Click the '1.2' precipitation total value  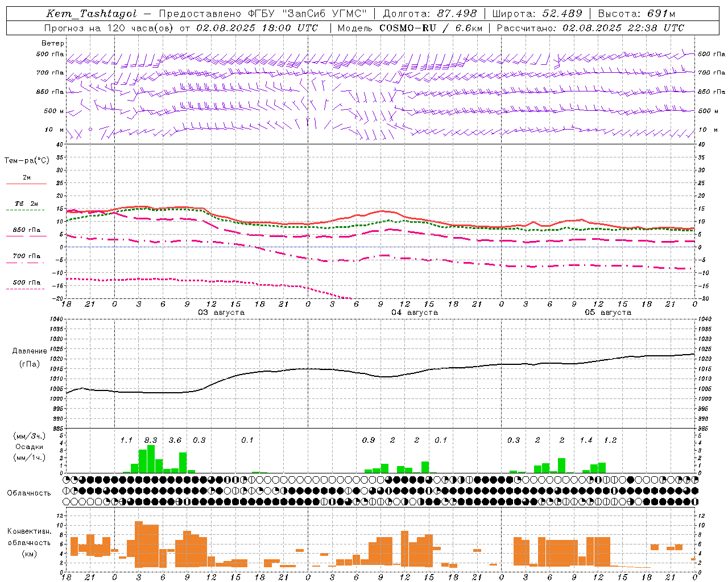610,440
